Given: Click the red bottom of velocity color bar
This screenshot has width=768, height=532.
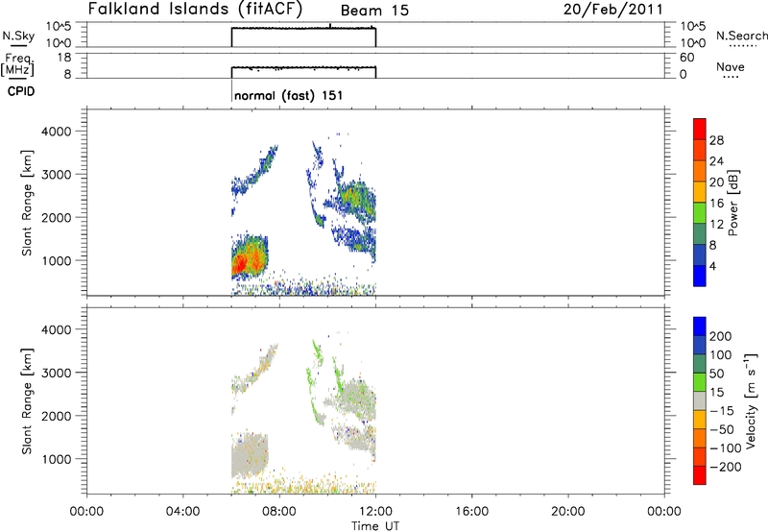Looking at the screenshot, I should click(700, 475).
